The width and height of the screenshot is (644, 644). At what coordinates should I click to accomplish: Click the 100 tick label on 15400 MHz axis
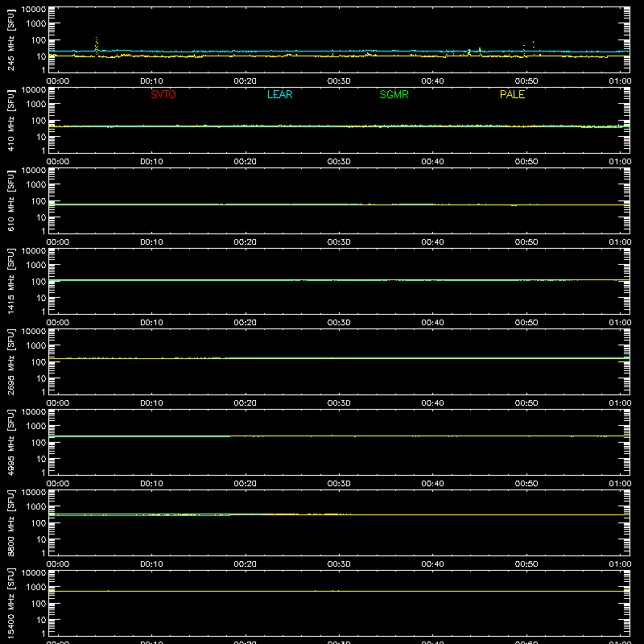(x=39, y=604)
